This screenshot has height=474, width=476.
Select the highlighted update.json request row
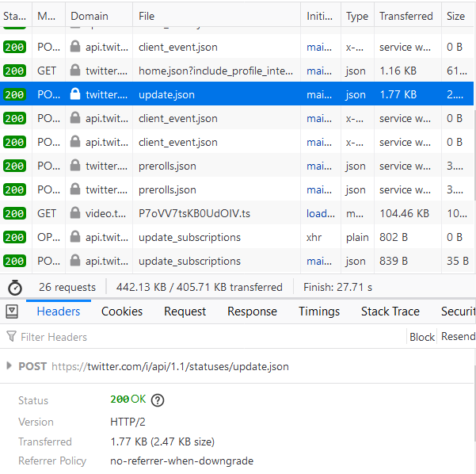237,94
